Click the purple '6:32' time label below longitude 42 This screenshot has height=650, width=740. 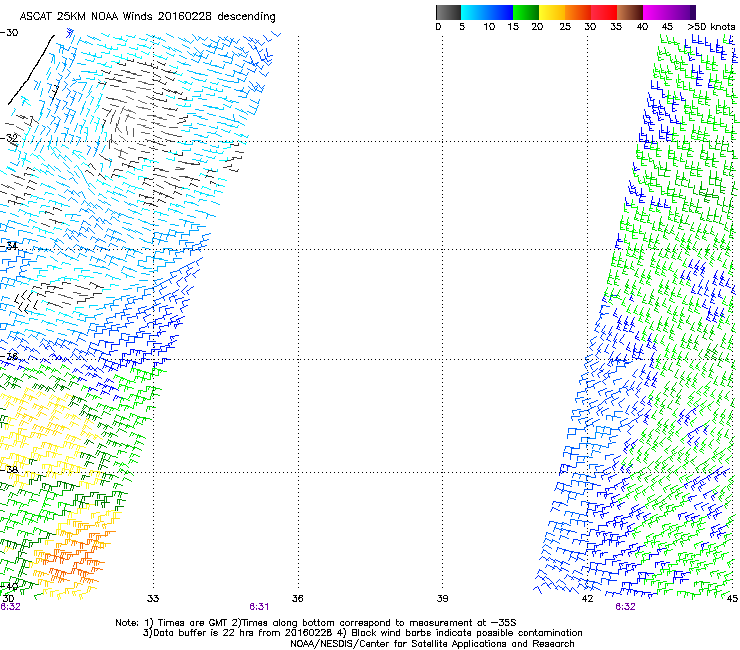[625, 607]
